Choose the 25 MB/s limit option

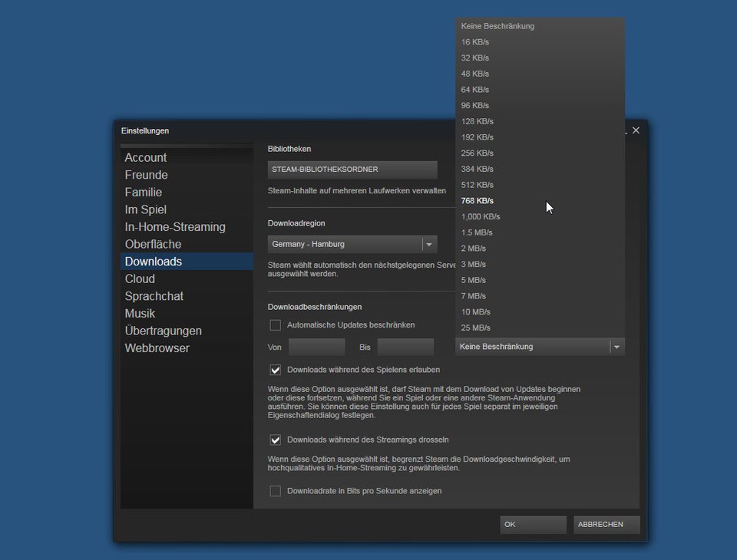click(x=540, y=328)
